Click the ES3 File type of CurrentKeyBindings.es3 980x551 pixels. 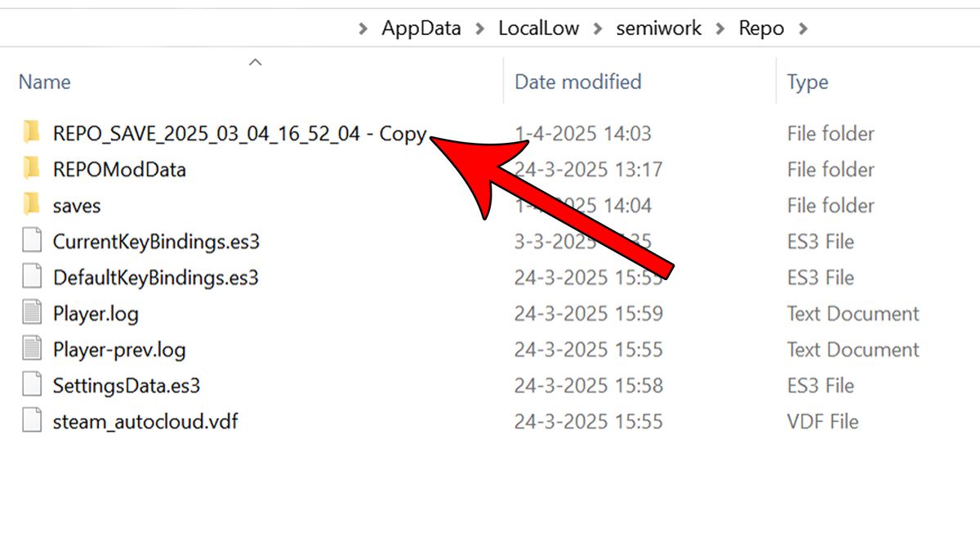pyautogui.click(x=820, y=242)
